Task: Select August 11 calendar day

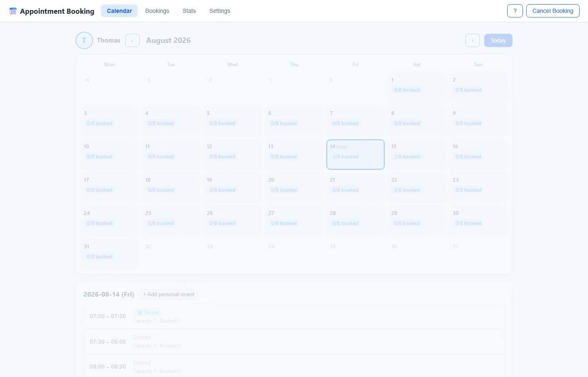Action: 171,155
